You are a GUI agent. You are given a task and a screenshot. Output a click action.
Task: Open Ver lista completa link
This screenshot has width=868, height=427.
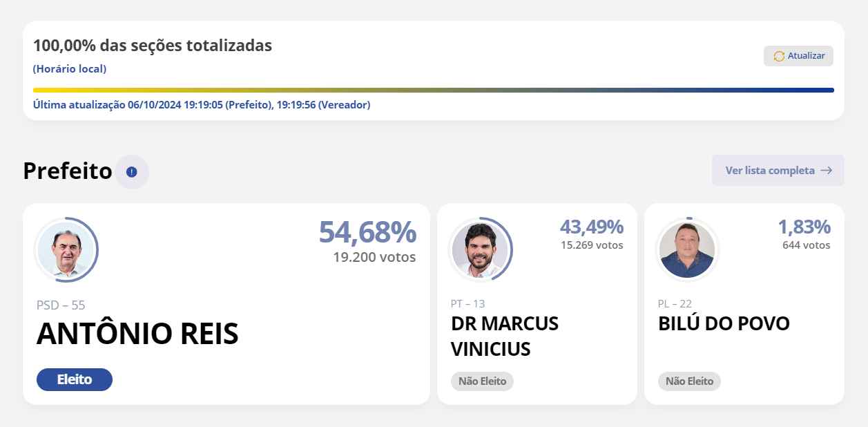[778, 171]
